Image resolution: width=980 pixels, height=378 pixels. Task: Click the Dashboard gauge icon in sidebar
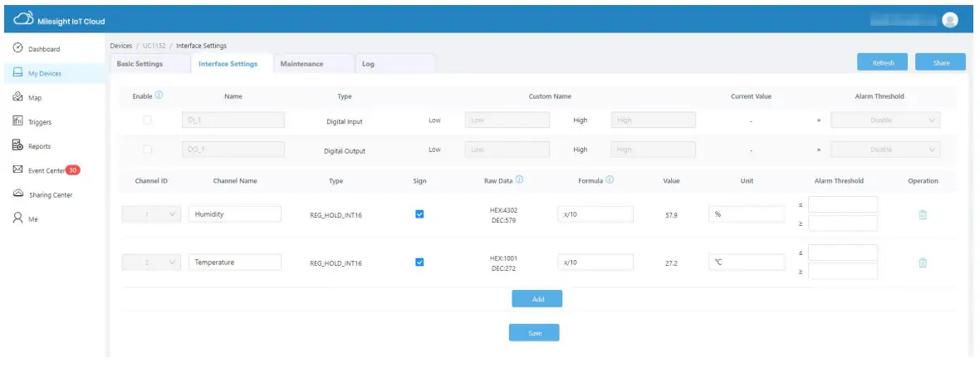click(17, 48)
